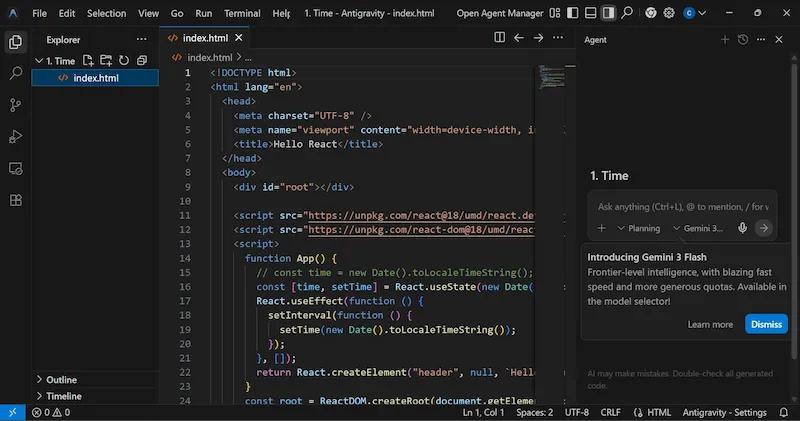Open the Go menu
Screen dimensions: 800x421
point(177,13)
